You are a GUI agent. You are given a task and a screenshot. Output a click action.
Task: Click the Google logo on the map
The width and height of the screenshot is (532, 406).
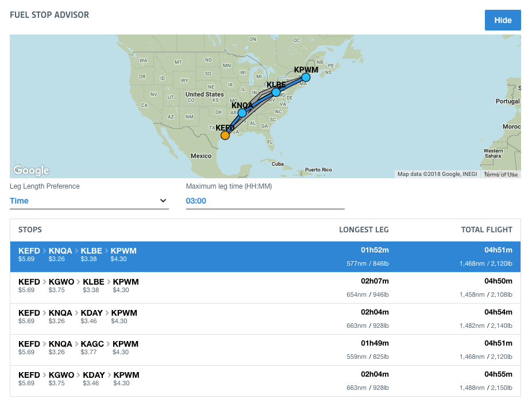point(31,170)
